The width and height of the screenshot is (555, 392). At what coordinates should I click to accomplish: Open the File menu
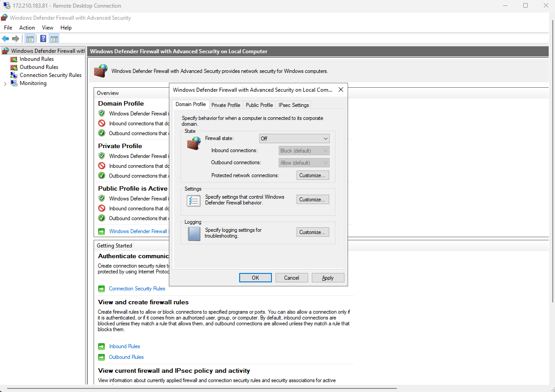click(8, 28)
